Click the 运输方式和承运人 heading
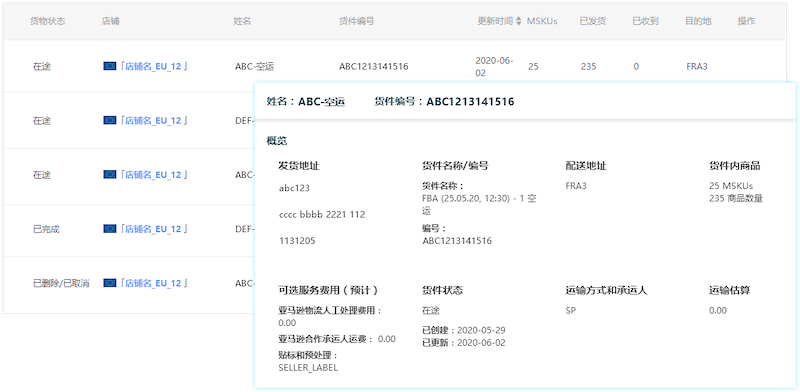800x392 pixels. 606,290
